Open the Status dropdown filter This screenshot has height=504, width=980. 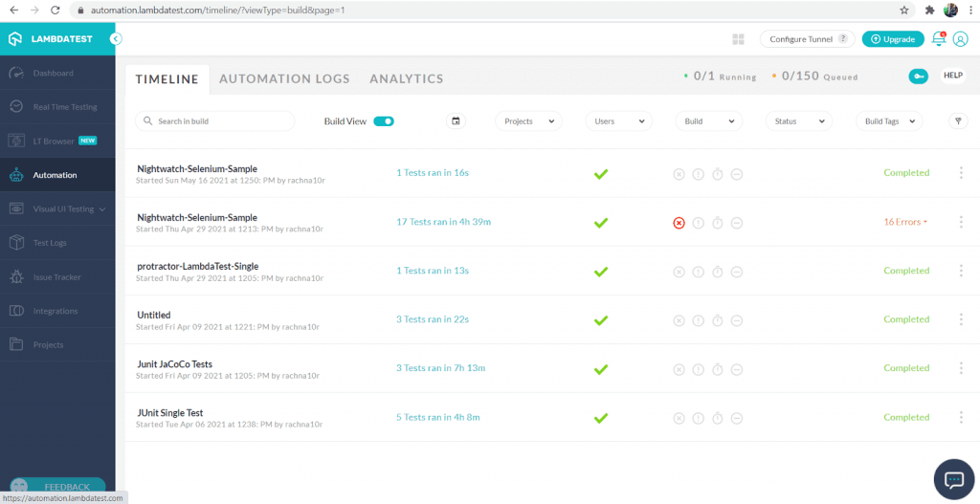[798, 121]
